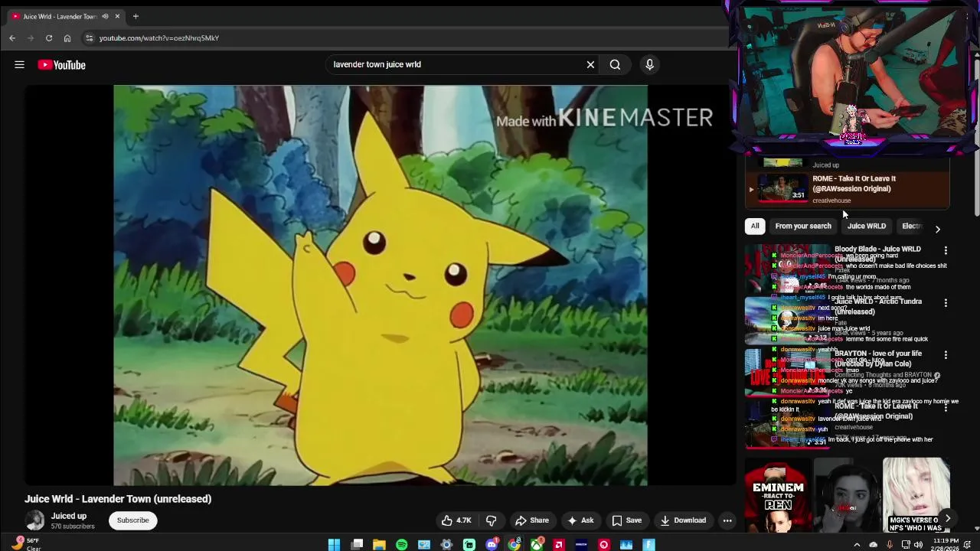Open site information icon in address bar
The width and height of the screenshot is (980, 551).
(89, 38)
